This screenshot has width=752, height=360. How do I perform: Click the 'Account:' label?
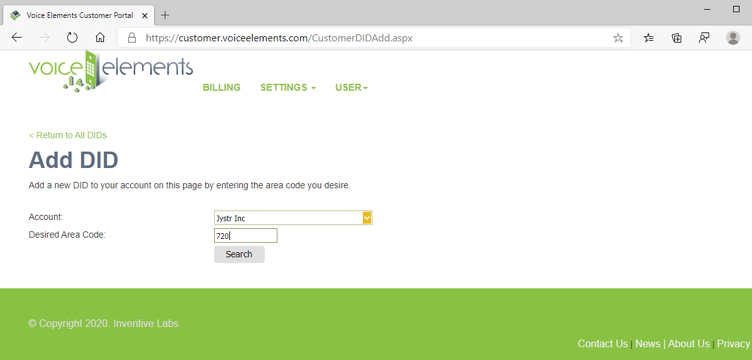coord(46,217)
